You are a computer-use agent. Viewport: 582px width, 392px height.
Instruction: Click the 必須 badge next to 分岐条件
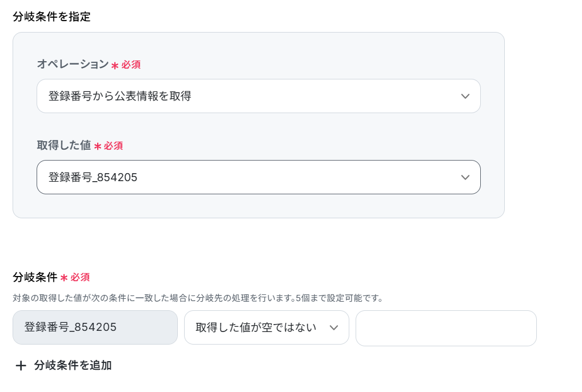click(80, 277)
